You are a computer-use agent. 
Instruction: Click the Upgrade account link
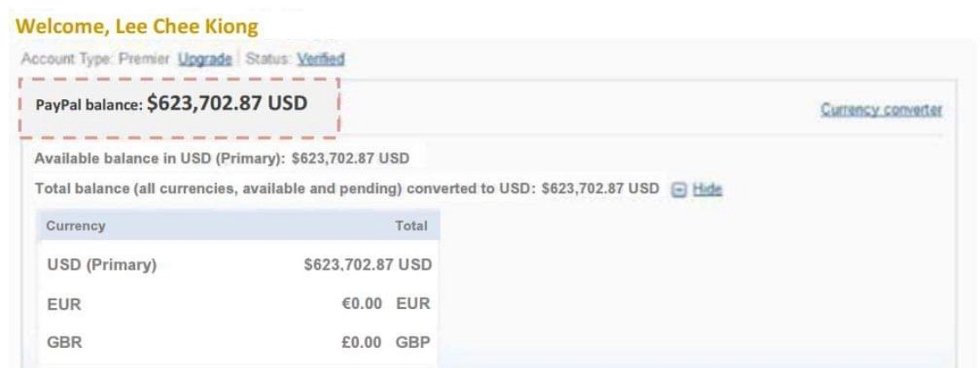point(206,59)
